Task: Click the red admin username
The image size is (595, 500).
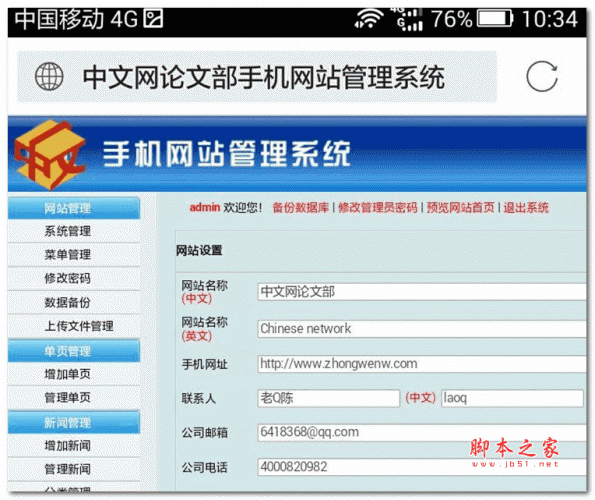Action: pyautogui.click(x=205, y=208)
